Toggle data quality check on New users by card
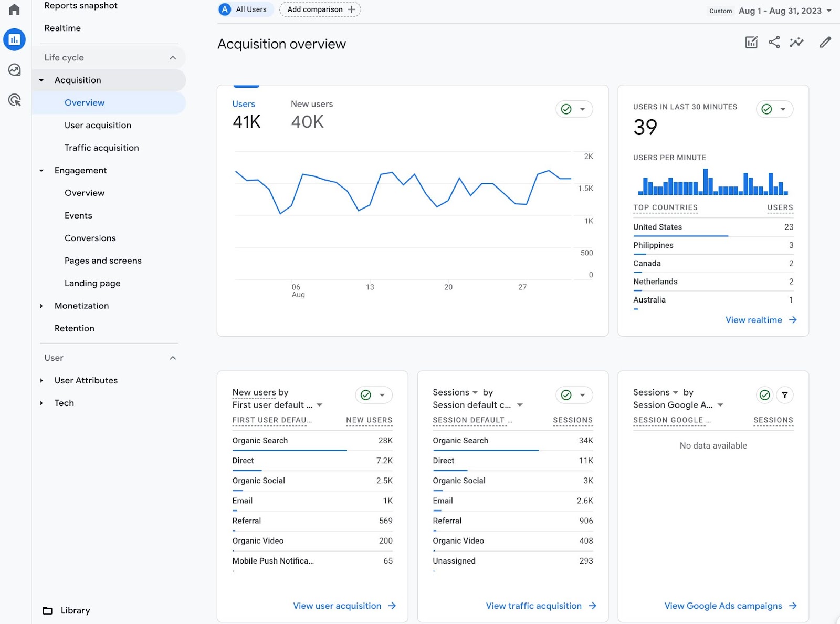The image size is (840, 624). click(366, 395)
